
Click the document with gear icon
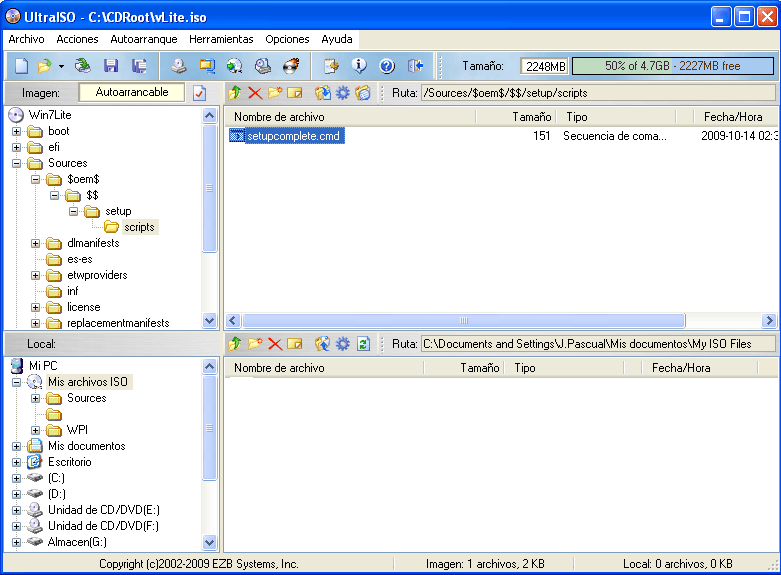(331, 66)
